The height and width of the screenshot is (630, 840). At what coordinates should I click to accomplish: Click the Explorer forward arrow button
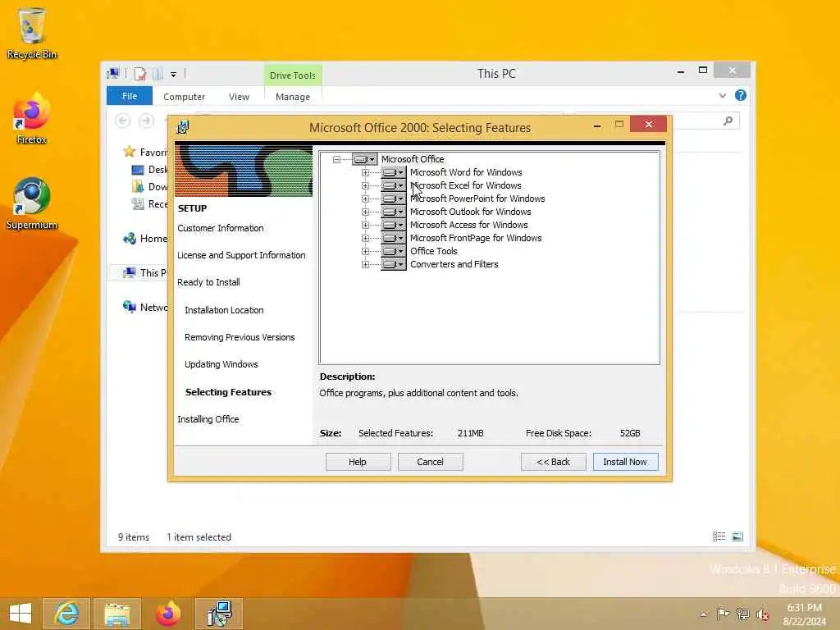146,121
